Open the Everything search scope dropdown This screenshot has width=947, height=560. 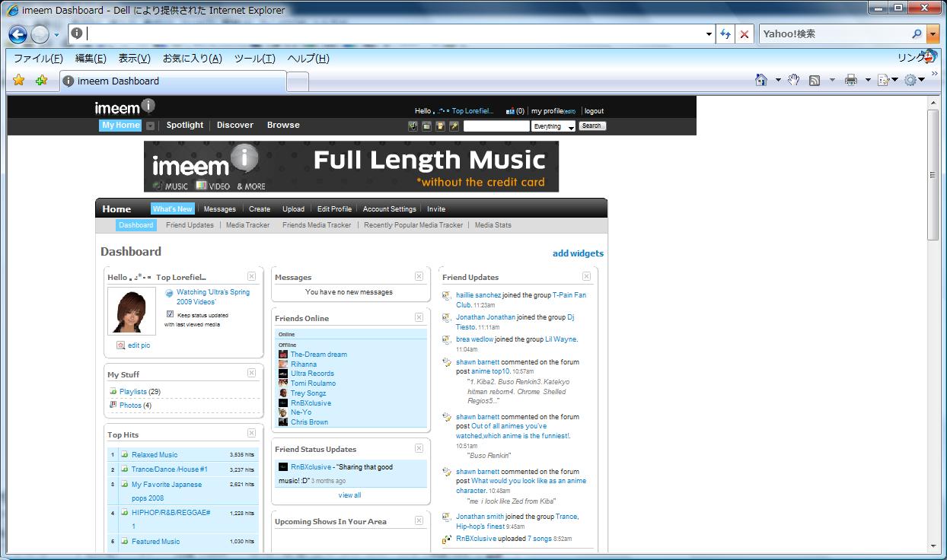pyautogui.click(x=553, y=126)
